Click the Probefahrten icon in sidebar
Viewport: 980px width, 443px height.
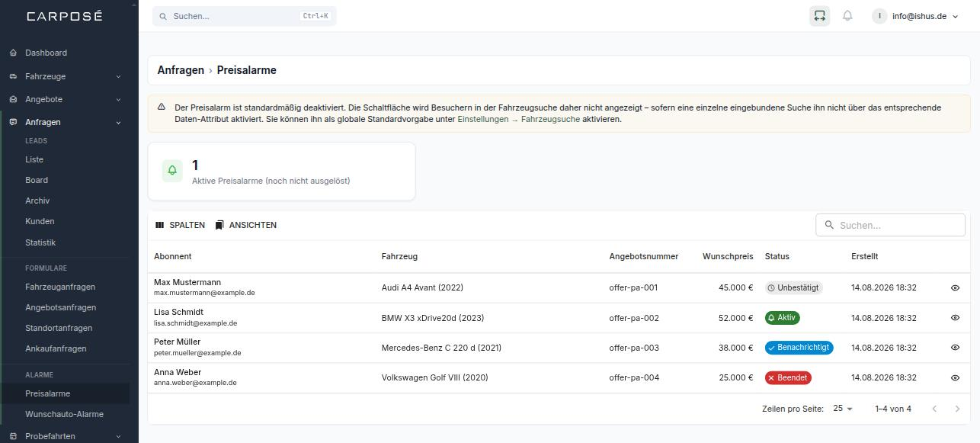point(13,436)
